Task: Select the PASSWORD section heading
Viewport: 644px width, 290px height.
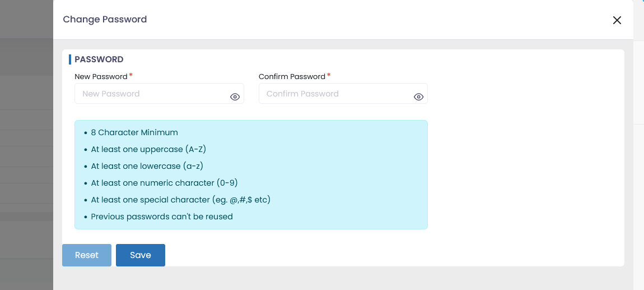Action: pos(99,59)
